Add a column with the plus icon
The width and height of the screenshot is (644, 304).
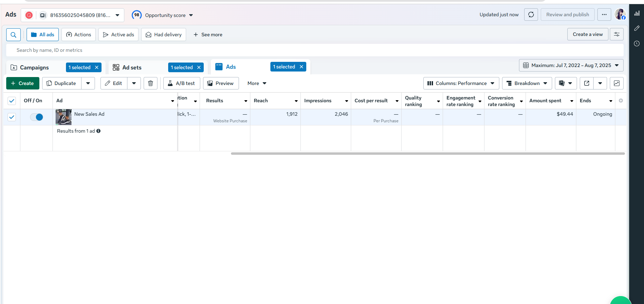(621, 101)
